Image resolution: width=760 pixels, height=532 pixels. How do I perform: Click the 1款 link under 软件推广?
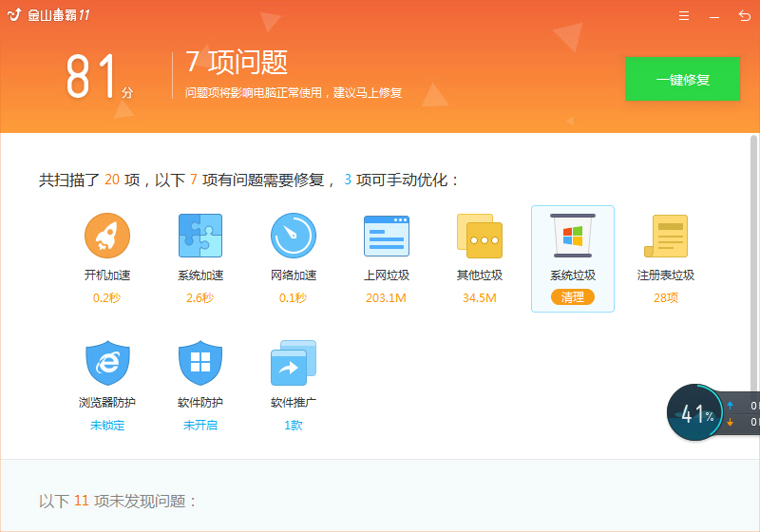tap(294, 425)
